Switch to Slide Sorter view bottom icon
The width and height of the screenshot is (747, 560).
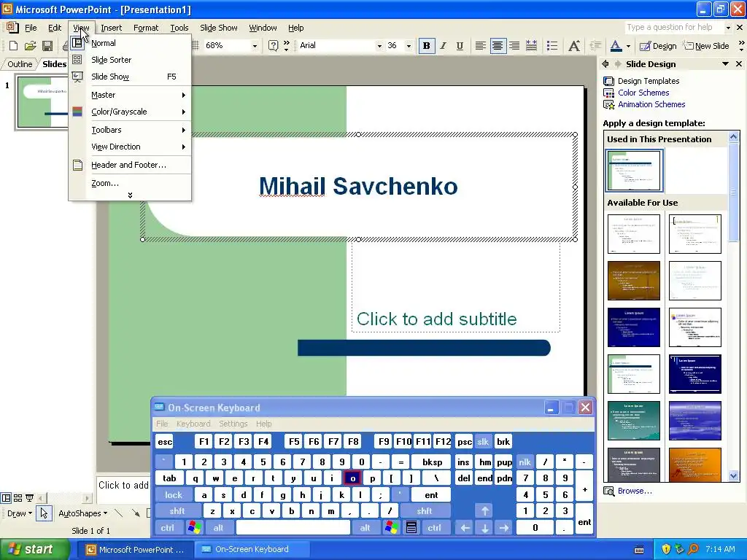(x=18, y=498)
